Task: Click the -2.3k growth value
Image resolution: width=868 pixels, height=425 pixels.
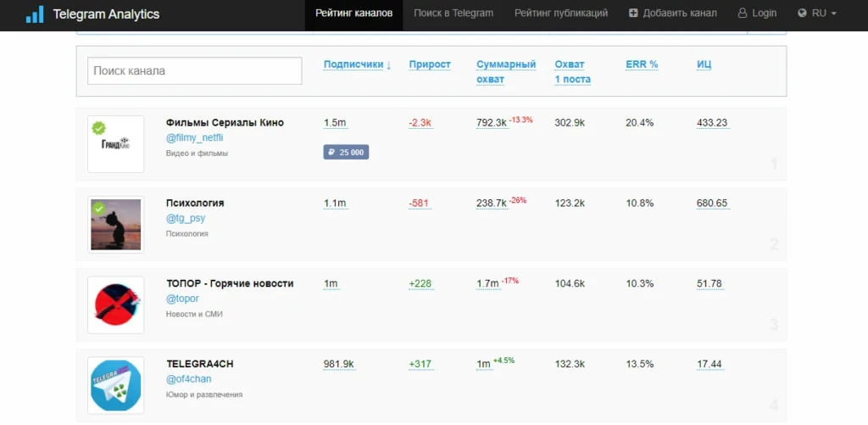Action: (x=420, y=123)
